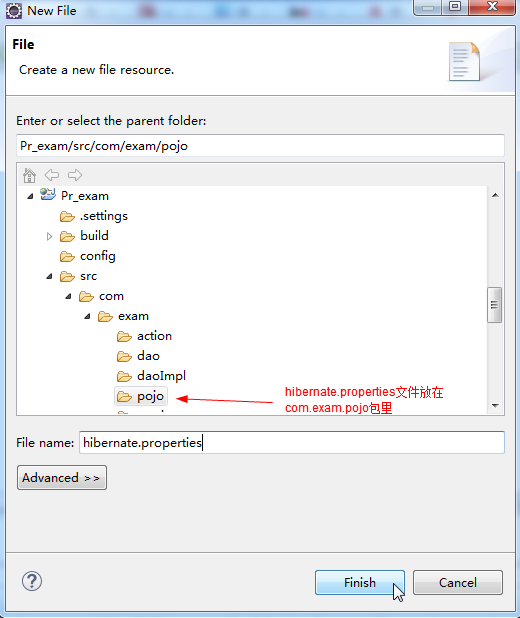Click the src folder icon

(67, 277)
